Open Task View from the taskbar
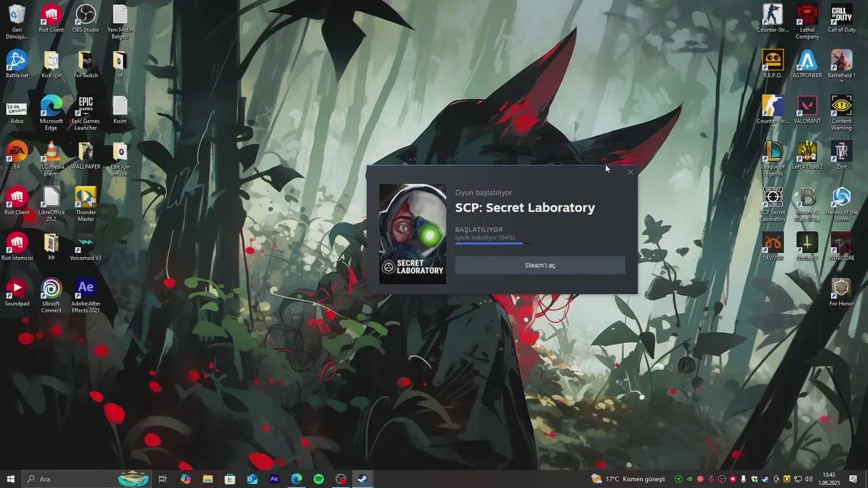Image resolution: width=868 pixels, height=488 pixels. click(163, 479)
